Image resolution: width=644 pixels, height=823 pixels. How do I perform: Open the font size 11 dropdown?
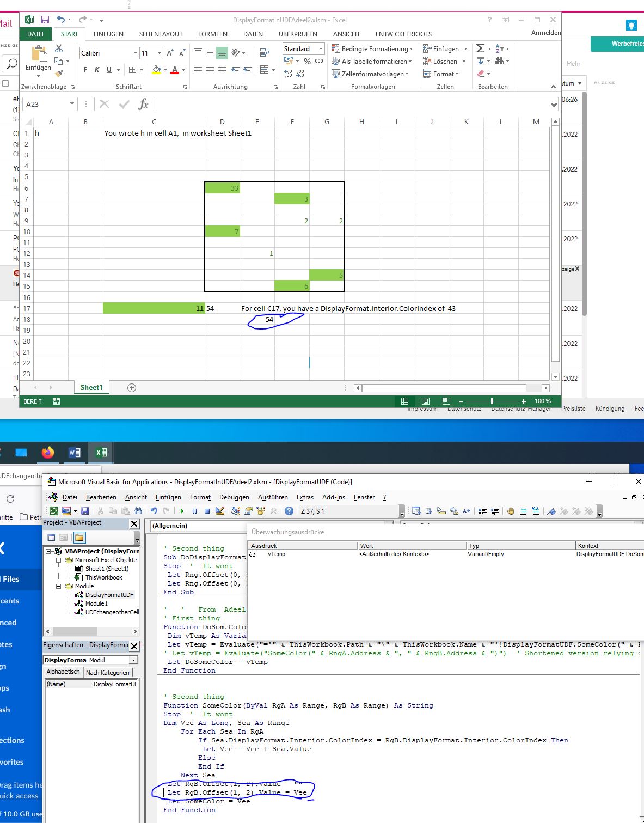point(159,53)
